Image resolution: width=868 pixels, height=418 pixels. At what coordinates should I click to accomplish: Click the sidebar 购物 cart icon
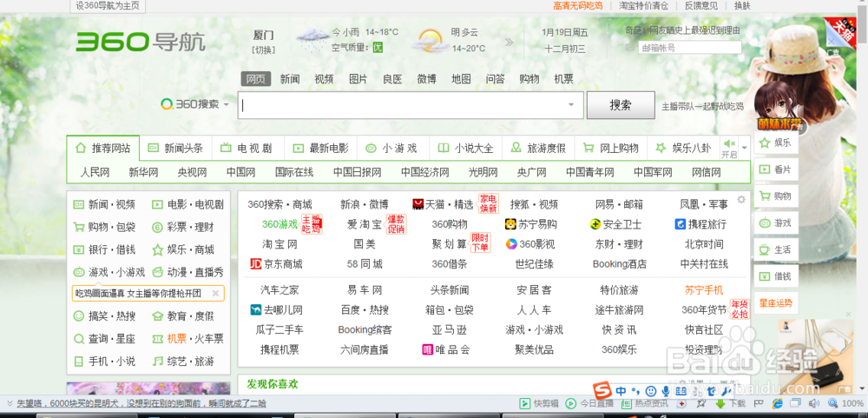tap(765, 196)
